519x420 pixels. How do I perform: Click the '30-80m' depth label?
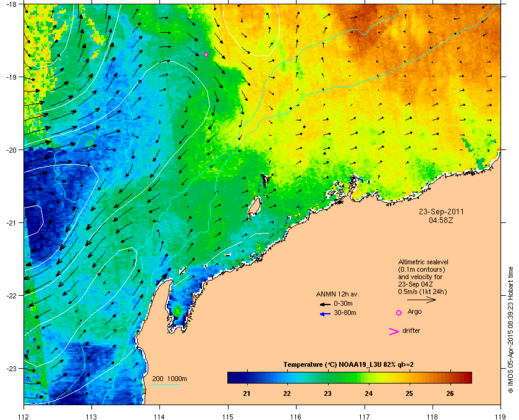[x=345, y=313]
